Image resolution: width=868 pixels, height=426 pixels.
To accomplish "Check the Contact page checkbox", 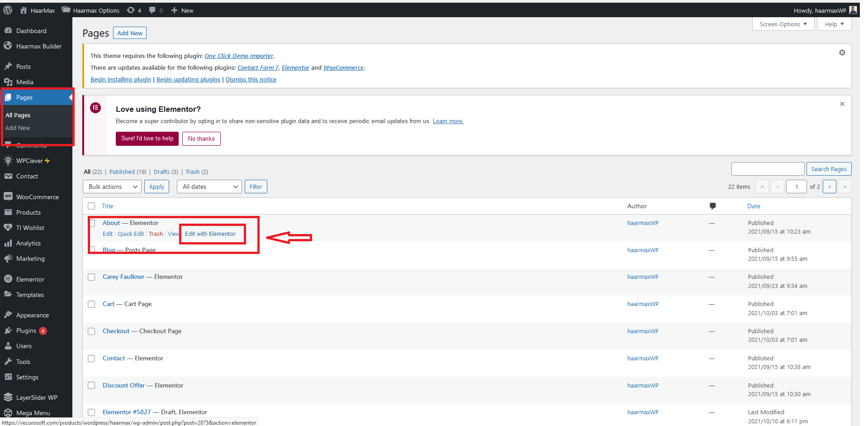I will click(91, 359).
